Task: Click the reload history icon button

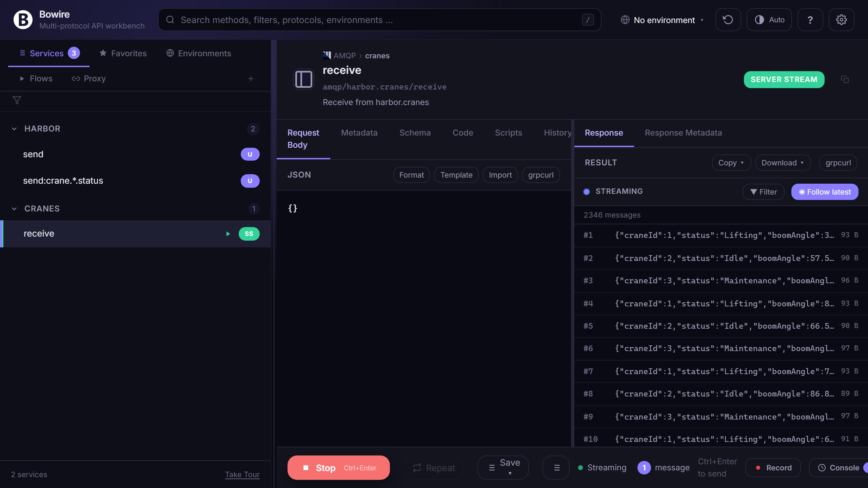Action: pos(728,20)
